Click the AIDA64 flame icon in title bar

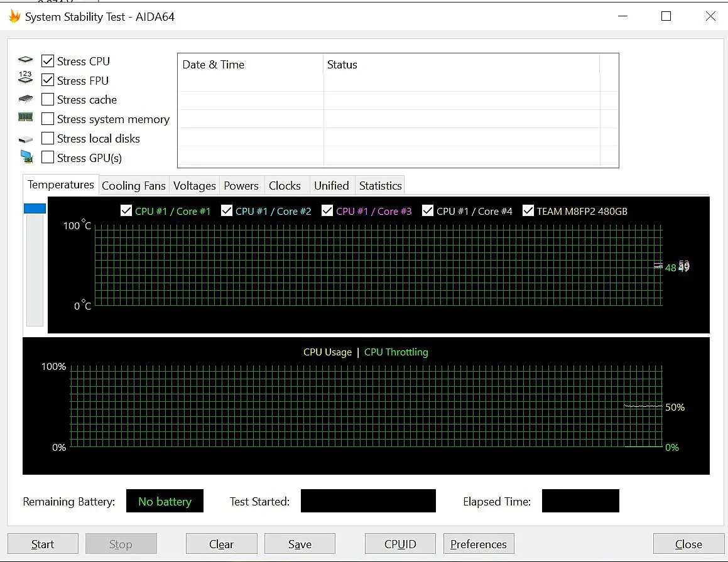click(15, 17)
